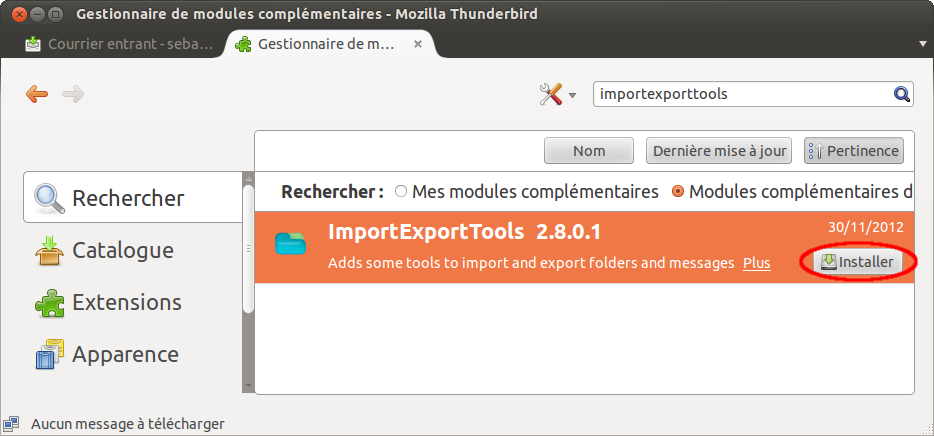934x436 pixels.
Task: Maximize the Thunderbird window
Action: 55,13
